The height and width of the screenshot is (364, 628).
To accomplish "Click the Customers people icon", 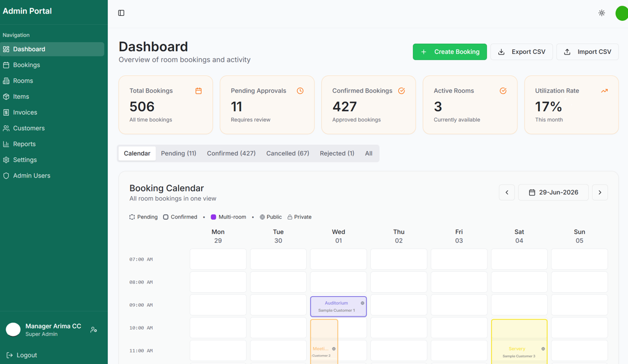I will coord(6,128).
